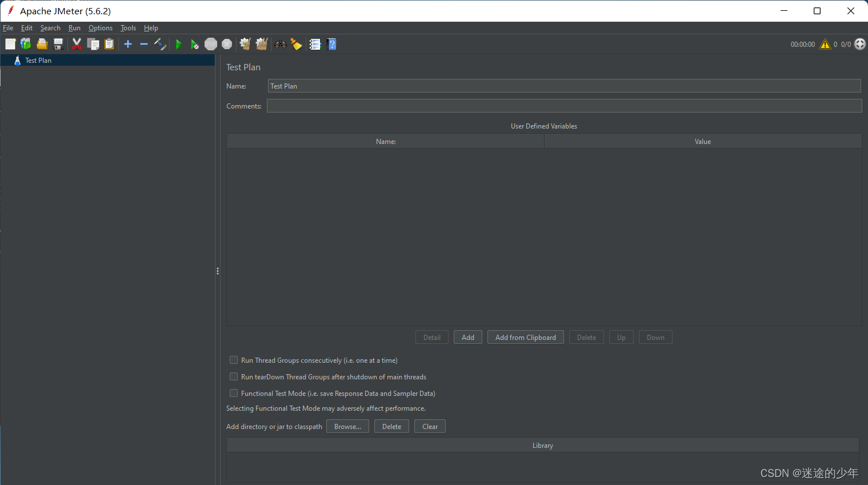Image resolution: width=868 pixels, height=485 pixels.
Task: Click the Add variable button
Action: [x=468, y=337]
